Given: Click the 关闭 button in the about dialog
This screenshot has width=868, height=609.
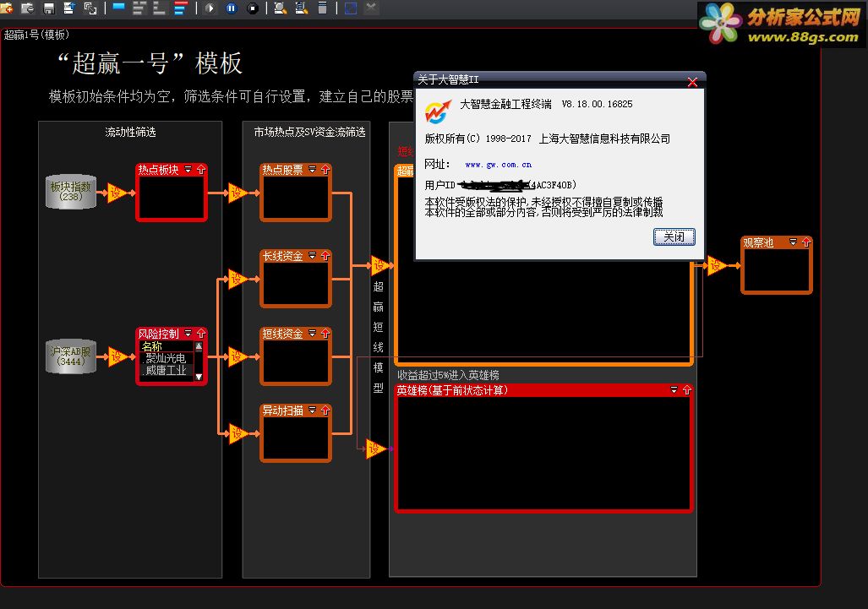Looking at the screenshot, I should (x=674, y=237).
